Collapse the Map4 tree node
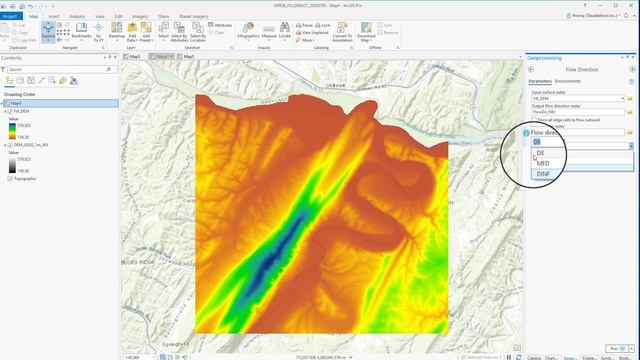640x360 pixels. click(x=2, y=104)
